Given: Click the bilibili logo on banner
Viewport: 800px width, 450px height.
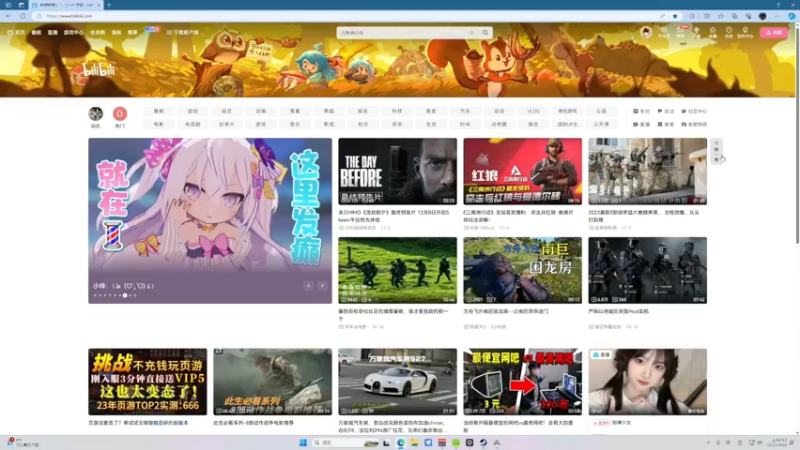Looking at the screenshot, I should point(99,70).
